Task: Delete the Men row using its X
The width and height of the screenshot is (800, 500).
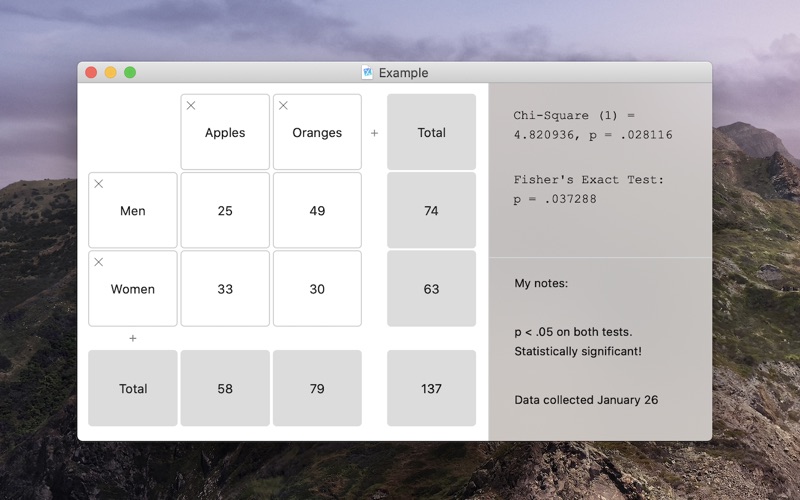Action: pos(98,184)
